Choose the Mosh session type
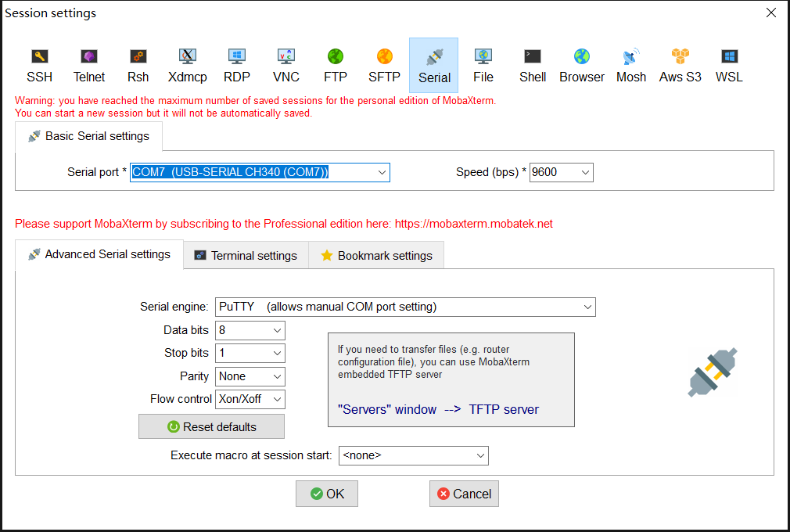Screen dimensions: 790x532 click(x=630, y=66)
